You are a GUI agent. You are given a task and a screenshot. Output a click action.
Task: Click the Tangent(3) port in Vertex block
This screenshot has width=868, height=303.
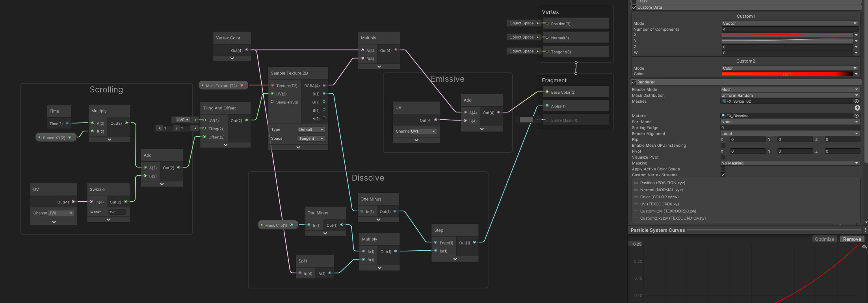[x=547, y=51]
